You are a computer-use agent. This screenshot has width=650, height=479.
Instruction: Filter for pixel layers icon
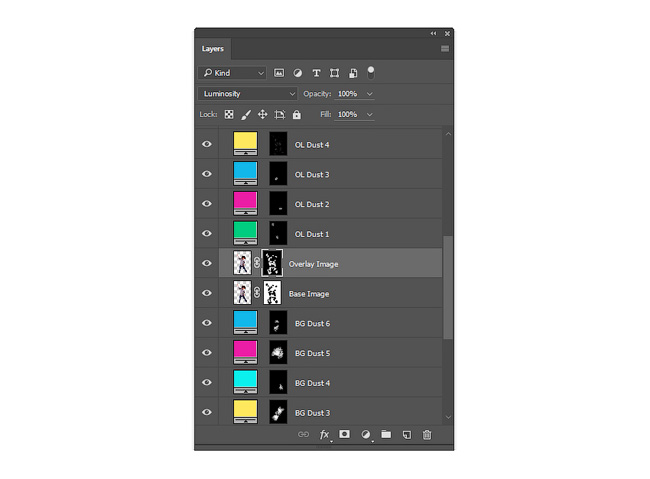click(x=279, y=73)
